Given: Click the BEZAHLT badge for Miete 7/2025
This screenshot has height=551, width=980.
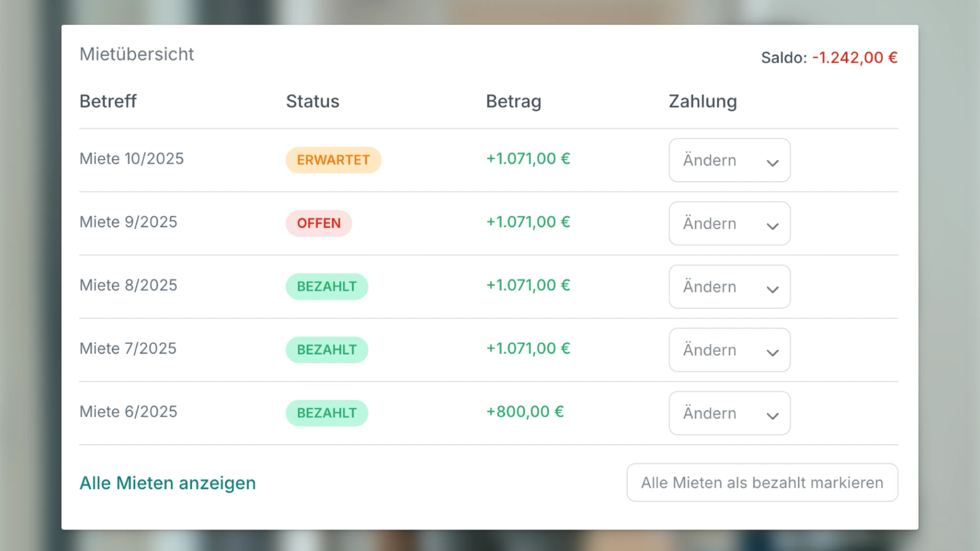Looking at the screenshot, I should click(327, 350).
